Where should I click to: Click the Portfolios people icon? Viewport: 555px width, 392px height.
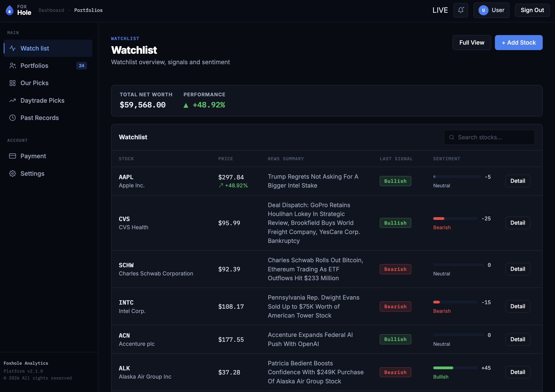pyautogui.click(x=13, y=66)
